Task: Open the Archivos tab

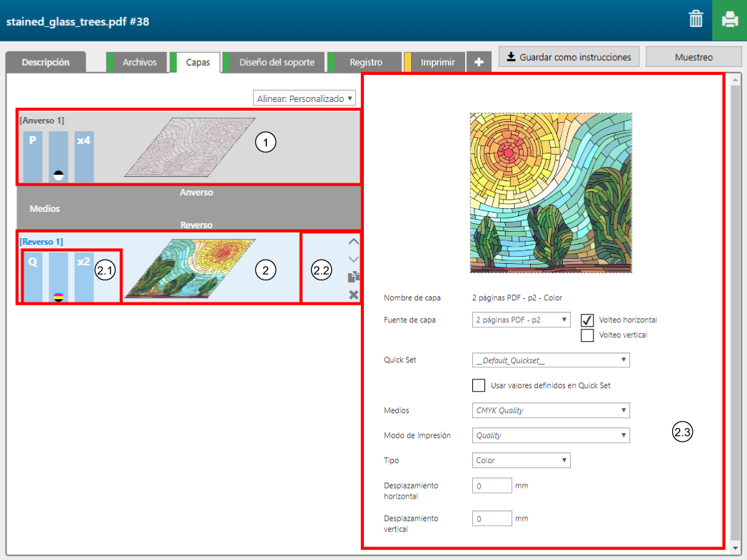Action: (137, 62)
